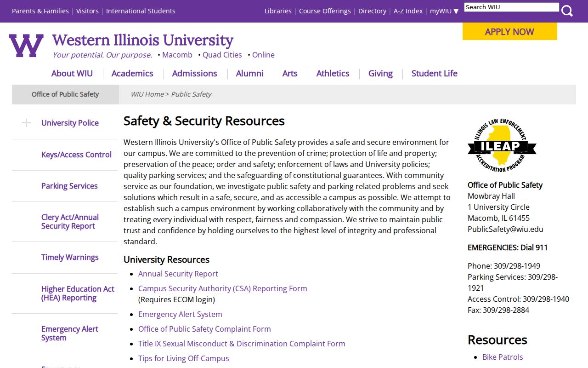Open Tips for Living Off-Campus link
The width and height of the screenshot is (588, 368).
pos(184,358)
